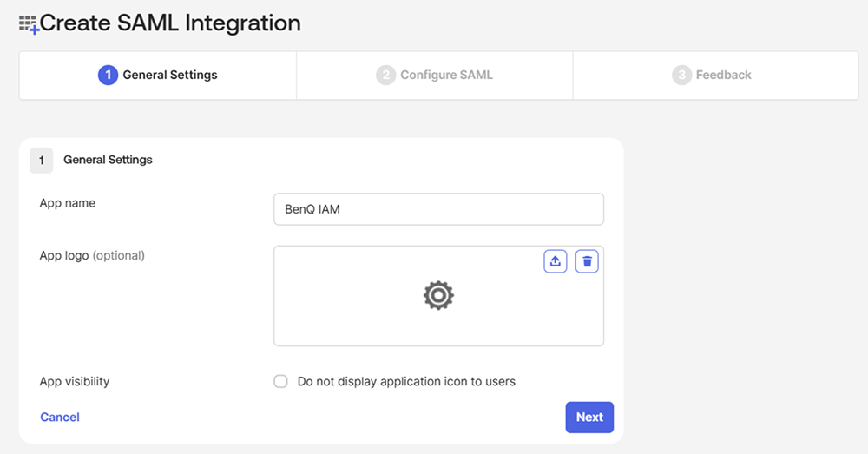The width and height of the screenshot is (868, 454).
Task: Go to the Feedback step tab
Action: tap(716, 76)
